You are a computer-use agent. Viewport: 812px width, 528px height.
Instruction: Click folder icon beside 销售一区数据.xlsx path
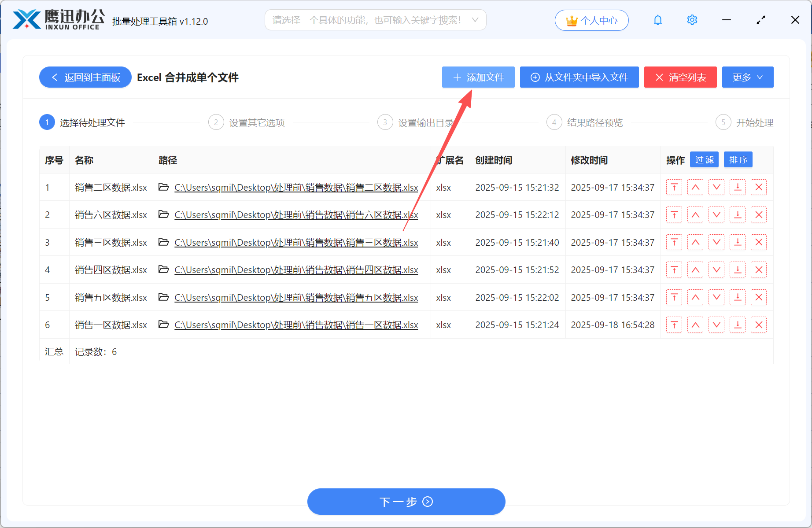(163, 325)
